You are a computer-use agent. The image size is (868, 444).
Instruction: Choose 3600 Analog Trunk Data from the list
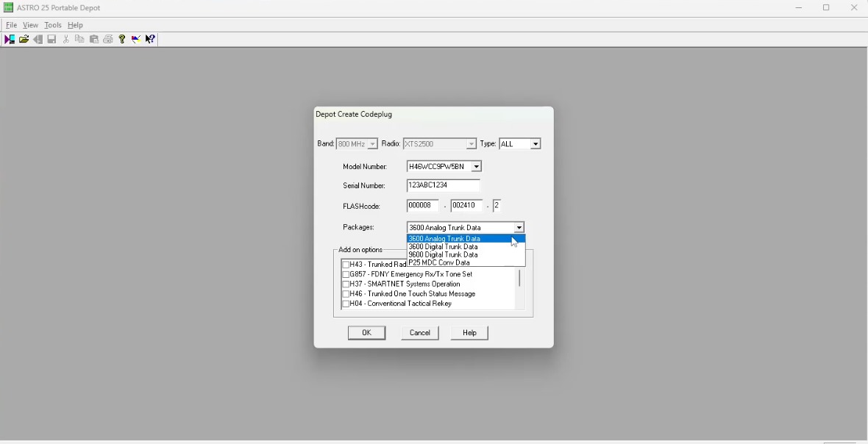coord(466,239)
